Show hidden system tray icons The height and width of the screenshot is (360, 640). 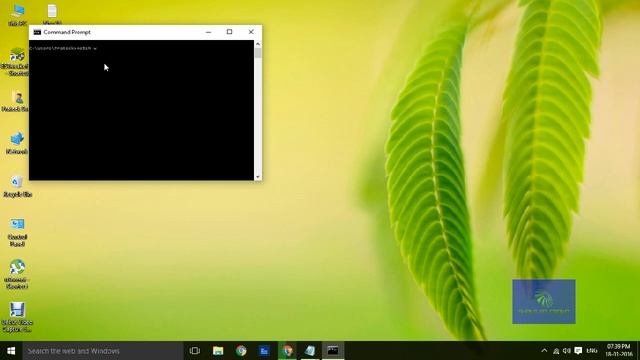pos(544,351)
